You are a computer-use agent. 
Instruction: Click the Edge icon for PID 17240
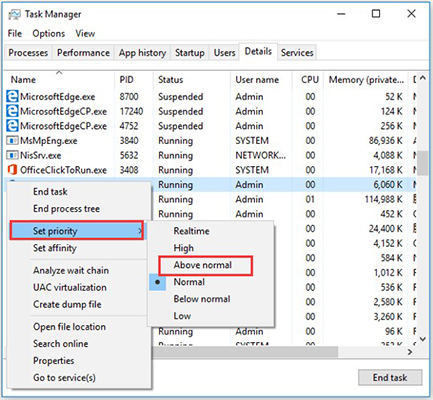12,111
